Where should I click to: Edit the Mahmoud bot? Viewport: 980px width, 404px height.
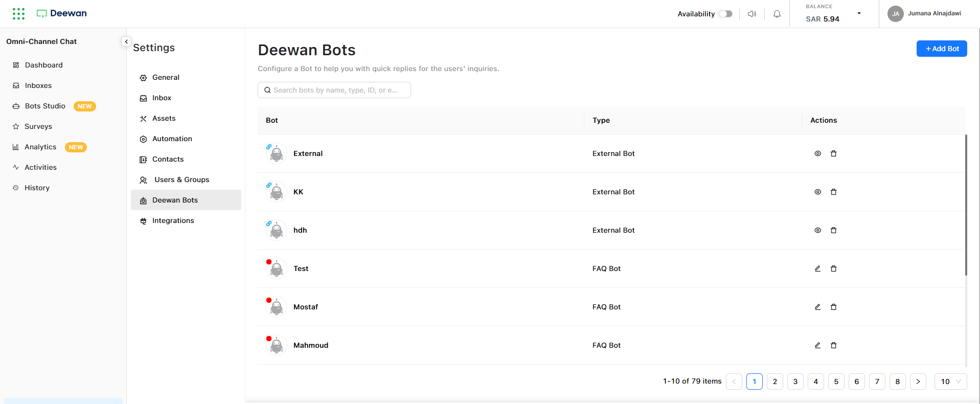[817, 345]
